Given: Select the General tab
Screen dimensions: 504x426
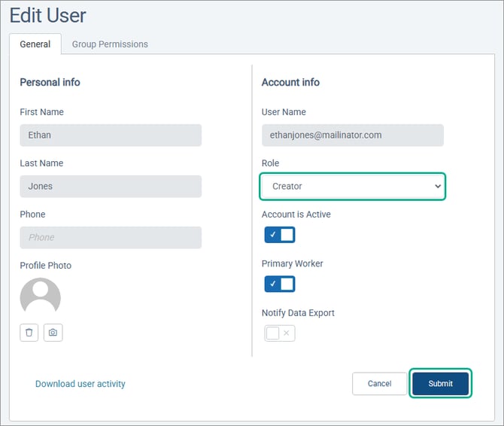Looking at the screenshot, I should 35,44.
